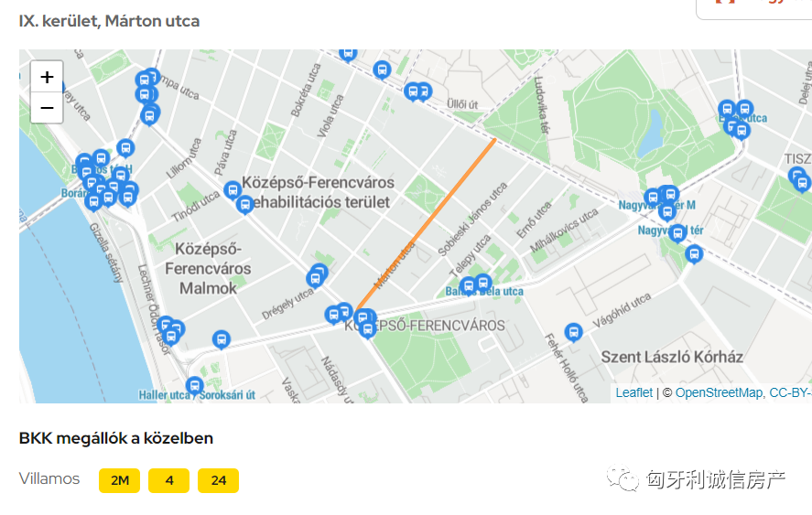The image size is (812, 515).
Task: Select tram line 24 badge
Action: tap(218, 480)
